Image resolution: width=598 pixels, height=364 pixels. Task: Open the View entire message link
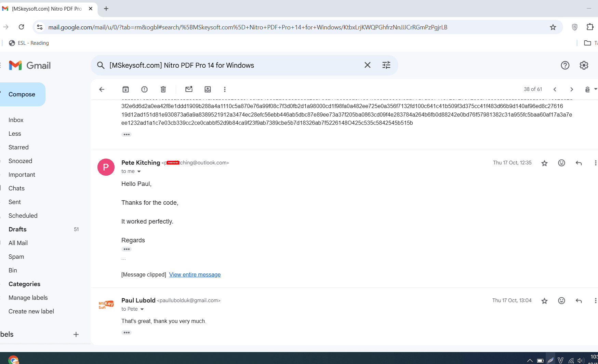tap(195, 275)
